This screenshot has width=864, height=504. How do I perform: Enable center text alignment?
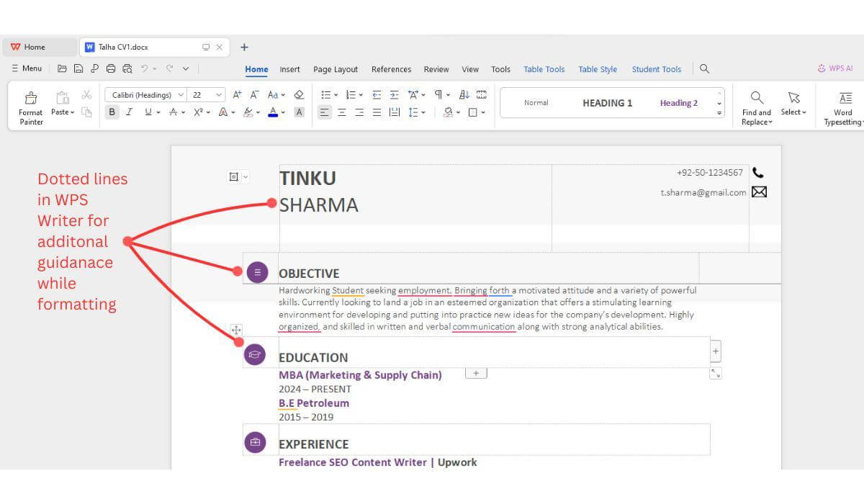coord(342,112)
